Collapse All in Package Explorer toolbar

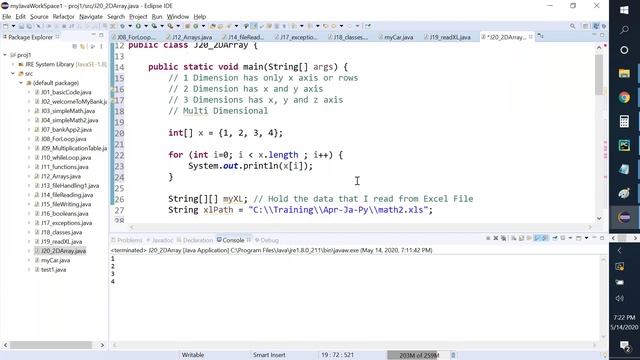tap(75, 47)
